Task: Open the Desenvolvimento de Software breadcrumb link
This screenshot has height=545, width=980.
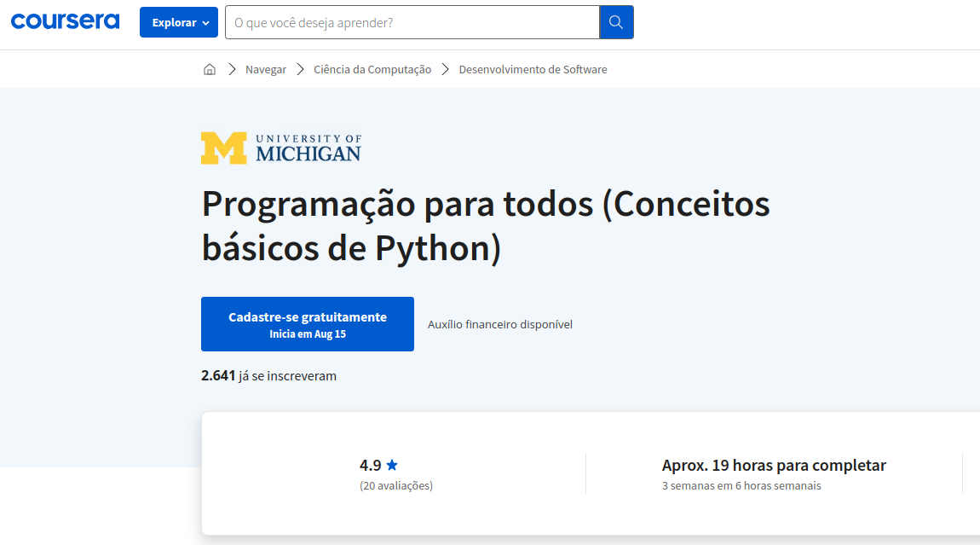Action: (x=533, y=69)
